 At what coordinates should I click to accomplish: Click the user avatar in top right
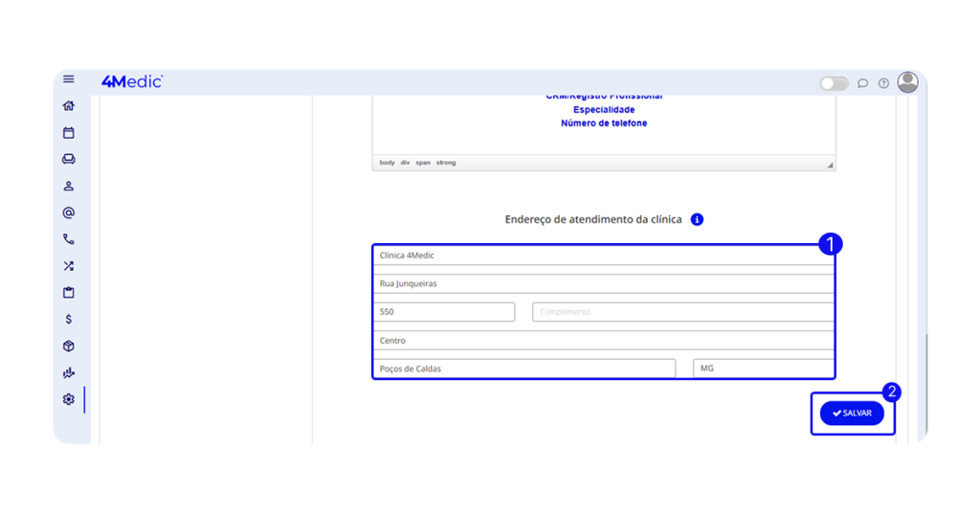(x=907, y=82)
